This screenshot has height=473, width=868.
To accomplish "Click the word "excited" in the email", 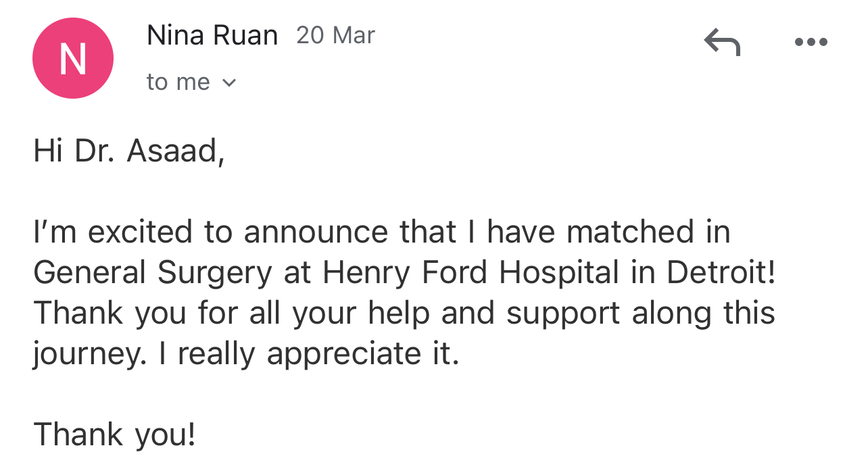I will coord(140,232).
